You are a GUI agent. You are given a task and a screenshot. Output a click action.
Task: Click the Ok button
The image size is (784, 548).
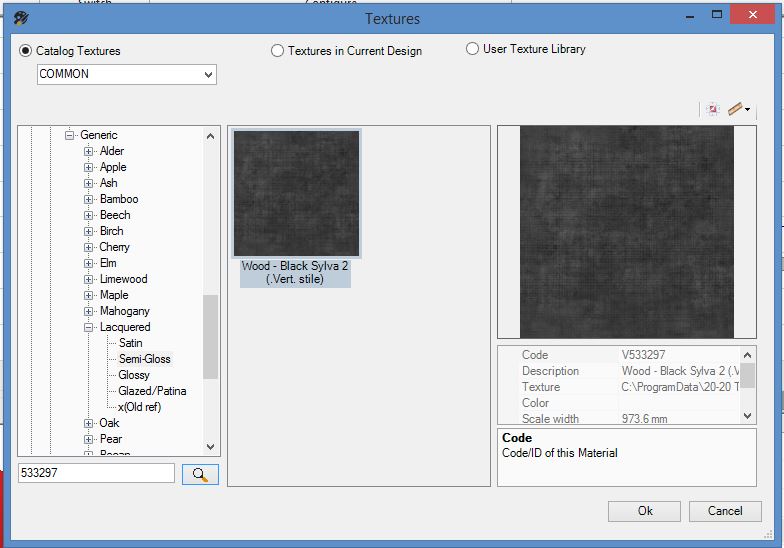click(645, 511)
